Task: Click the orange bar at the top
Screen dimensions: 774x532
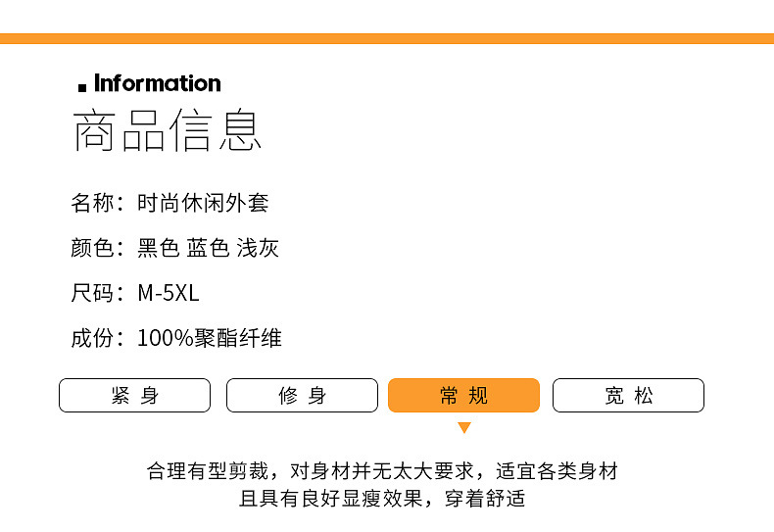Action: (x=387, y=38)
